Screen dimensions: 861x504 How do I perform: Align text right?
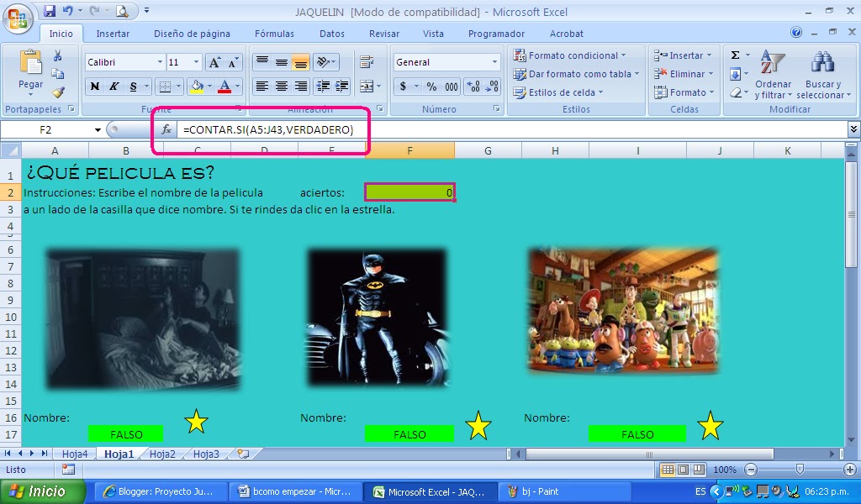[300, 87]
